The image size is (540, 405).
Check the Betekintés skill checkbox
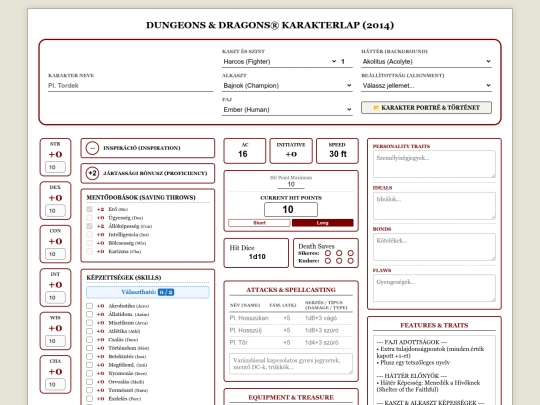click(x=90, y=356)
